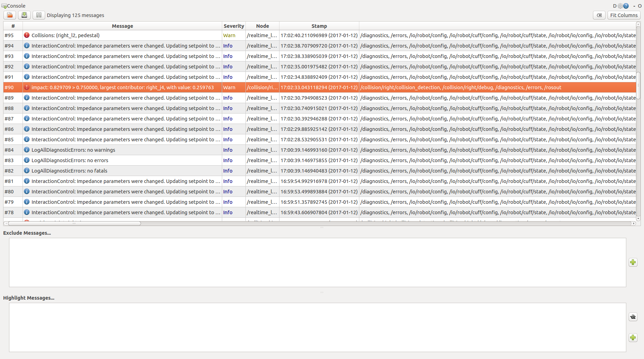The image size is (644, 359).
Task: Sort the table by the Severity column header
Action: (x=234, y=26)
